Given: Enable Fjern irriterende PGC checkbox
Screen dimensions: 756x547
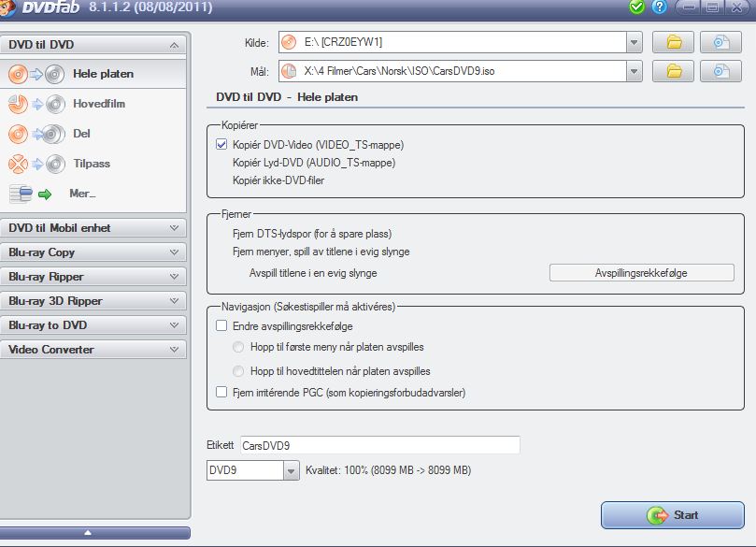Looking at the screenshot, I should click(221, 392).
